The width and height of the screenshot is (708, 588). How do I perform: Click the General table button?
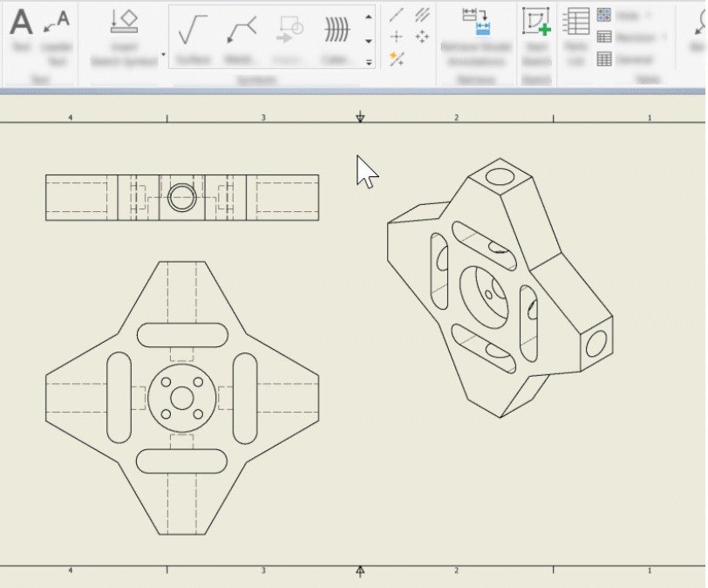pos(625,59)
